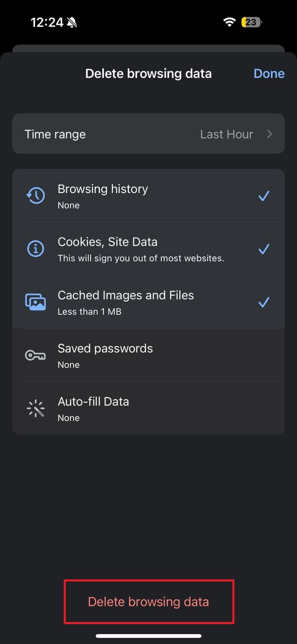Tap the battery indicator showing 23
The width and height of the screenshot is (297, 644).
[251, 22]
